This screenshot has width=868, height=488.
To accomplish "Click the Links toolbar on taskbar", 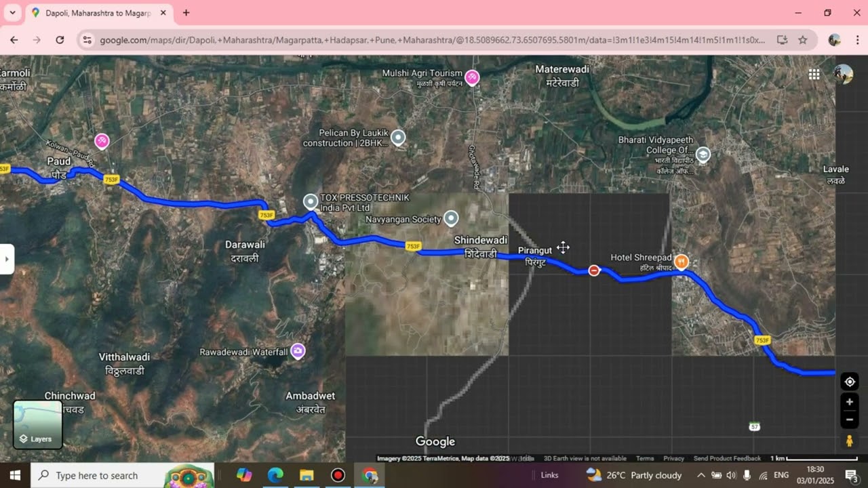I will coord(549,475).
